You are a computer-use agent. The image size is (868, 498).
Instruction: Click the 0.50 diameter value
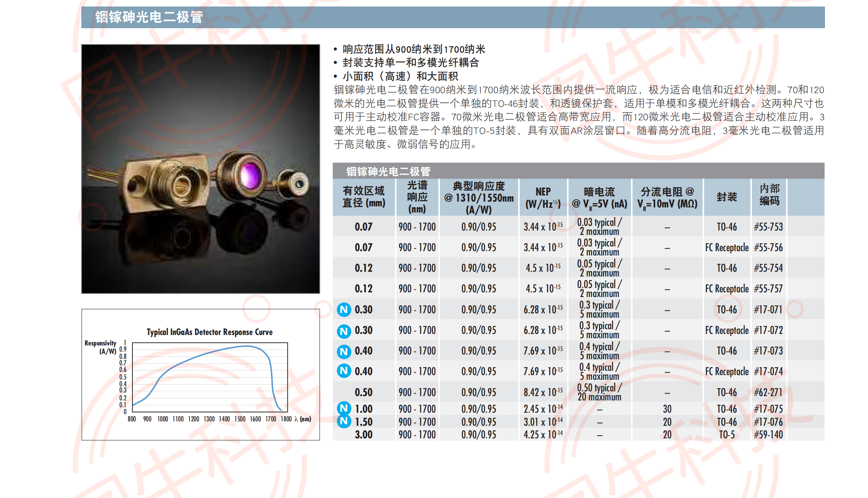click(363, 392)
